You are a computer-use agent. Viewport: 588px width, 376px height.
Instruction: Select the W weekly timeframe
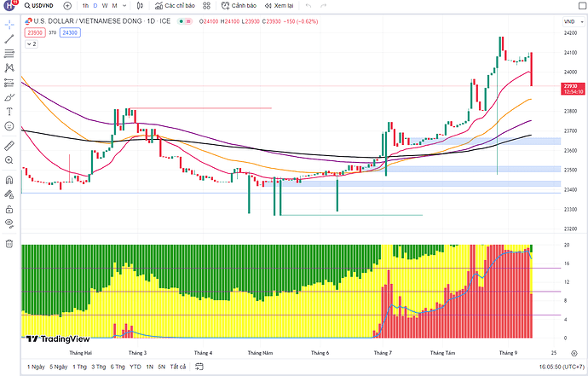tap(105, 6)
